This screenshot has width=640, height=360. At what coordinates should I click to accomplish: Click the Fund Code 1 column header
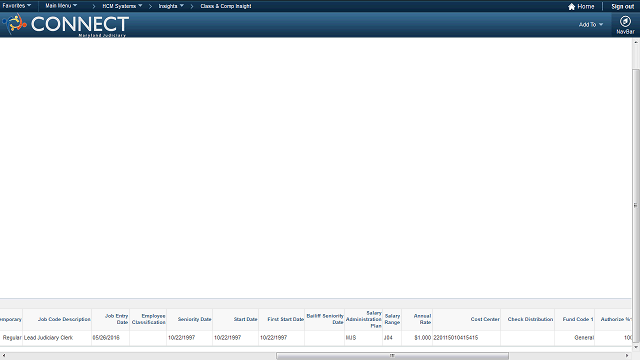[x=578, y=319]
